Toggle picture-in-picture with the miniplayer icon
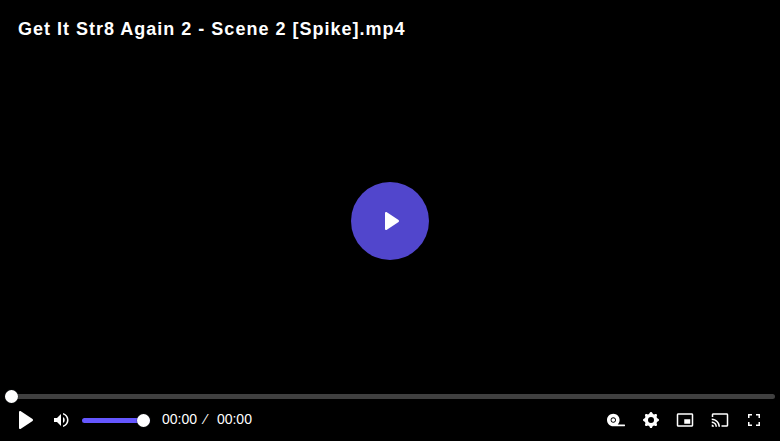 (x=685, y=420)
